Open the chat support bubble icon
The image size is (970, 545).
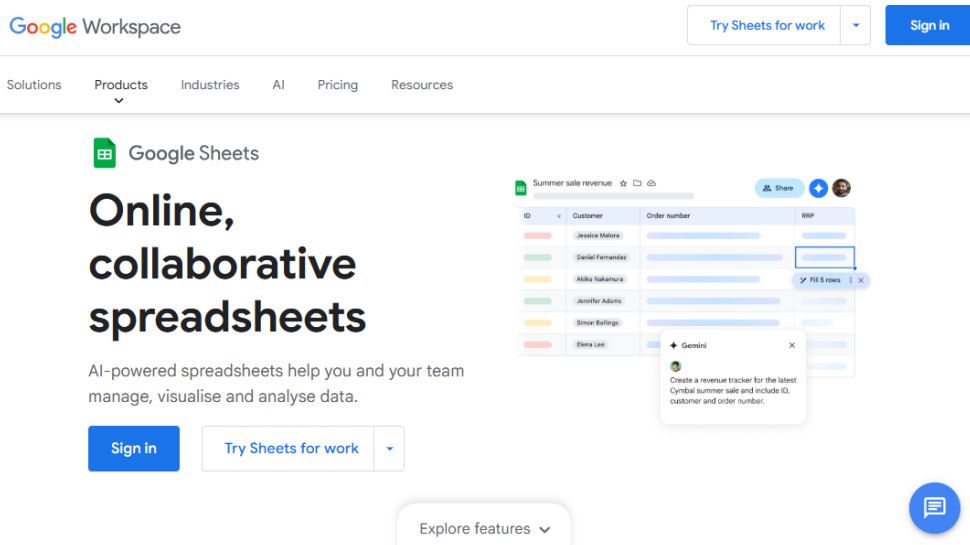934,508
